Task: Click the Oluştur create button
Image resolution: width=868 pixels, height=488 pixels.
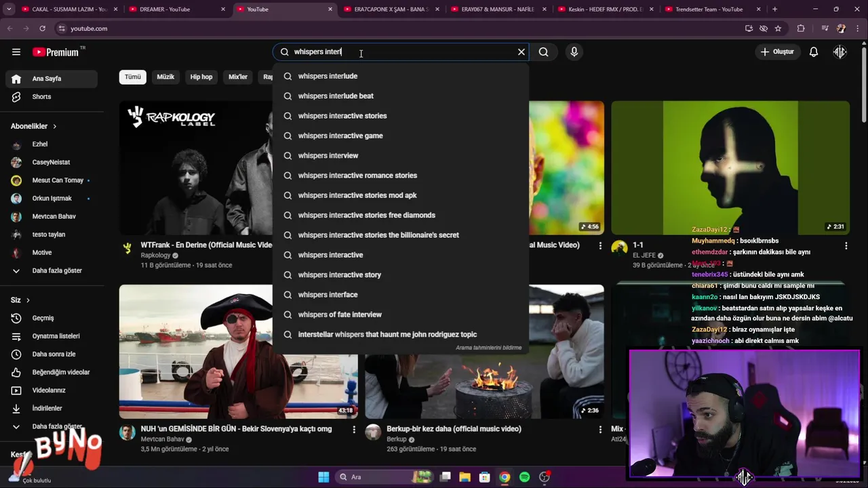Action: coord(777,52)
